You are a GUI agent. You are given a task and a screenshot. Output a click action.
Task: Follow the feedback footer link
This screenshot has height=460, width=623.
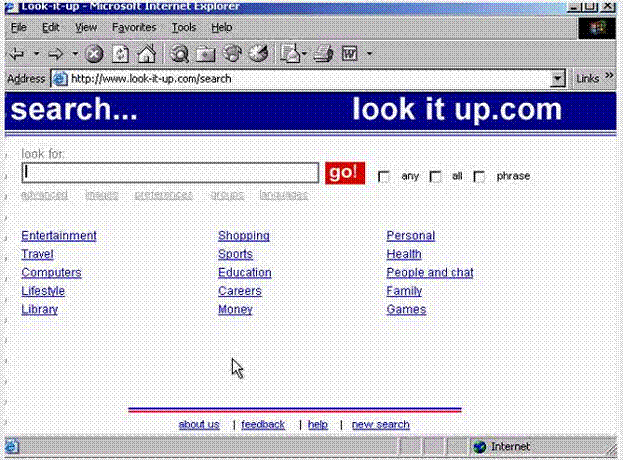click(263, 425)
